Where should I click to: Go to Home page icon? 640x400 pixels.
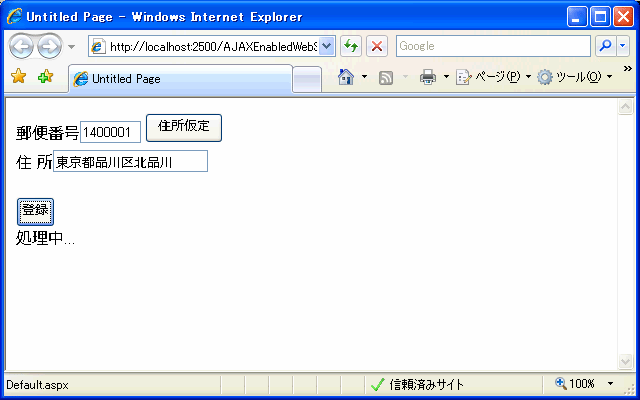point(346,77)
